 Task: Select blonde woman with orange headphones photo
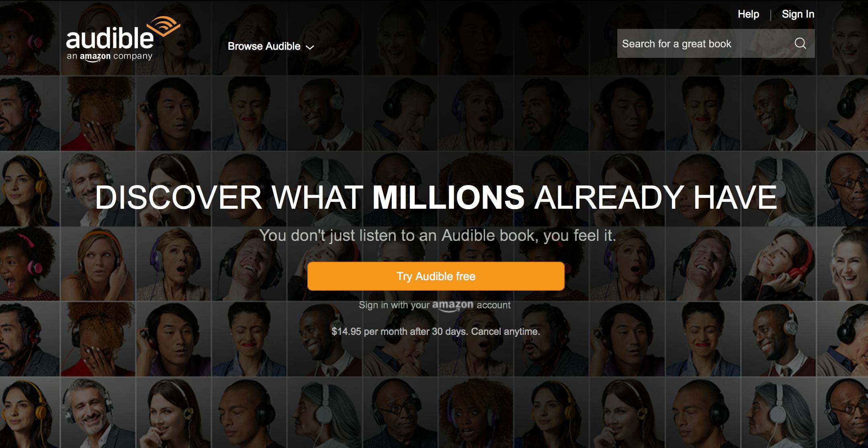(98, 263)
